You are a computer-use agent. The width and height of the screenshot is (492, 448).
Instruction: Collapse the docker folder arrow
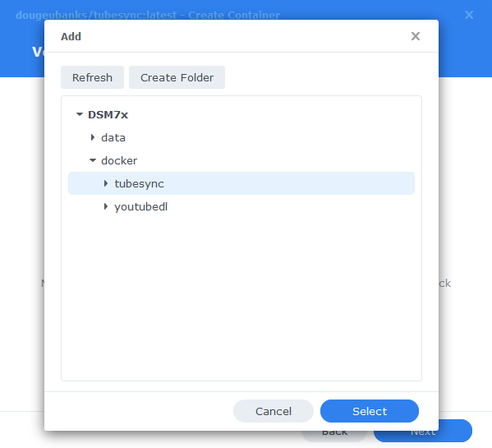(x=93, y=160)
